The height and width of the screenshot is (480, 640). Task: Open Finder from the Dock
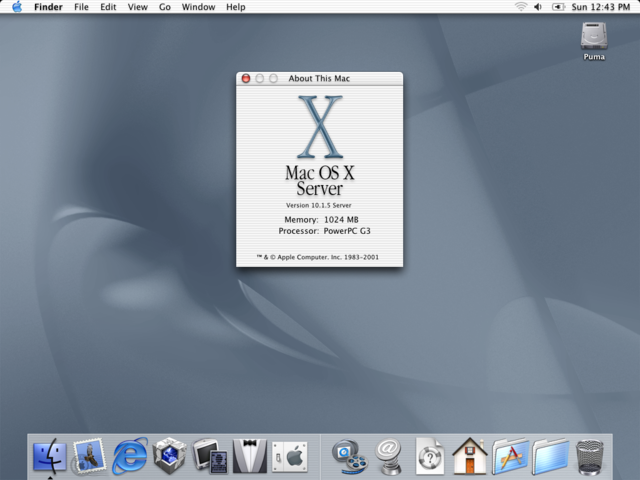point(50,456)
